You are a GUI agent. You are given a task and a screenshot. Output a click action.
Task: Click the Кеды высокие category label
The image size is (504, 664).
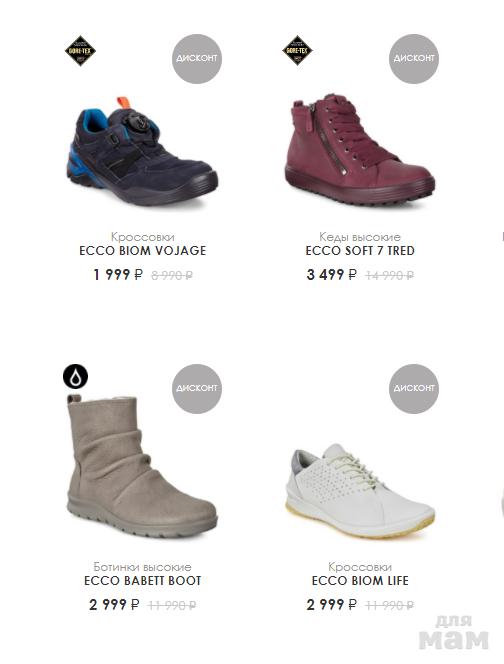(360, 237)
